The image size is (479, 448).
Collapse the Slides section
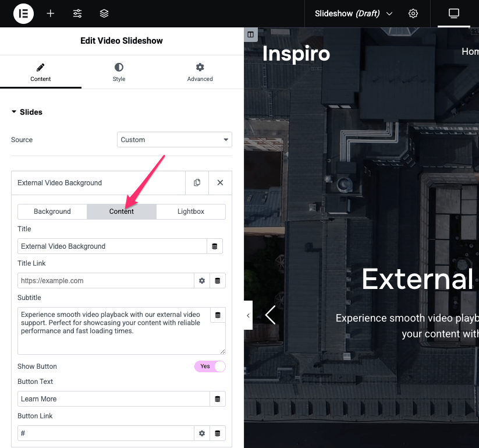tap(27, 112)
